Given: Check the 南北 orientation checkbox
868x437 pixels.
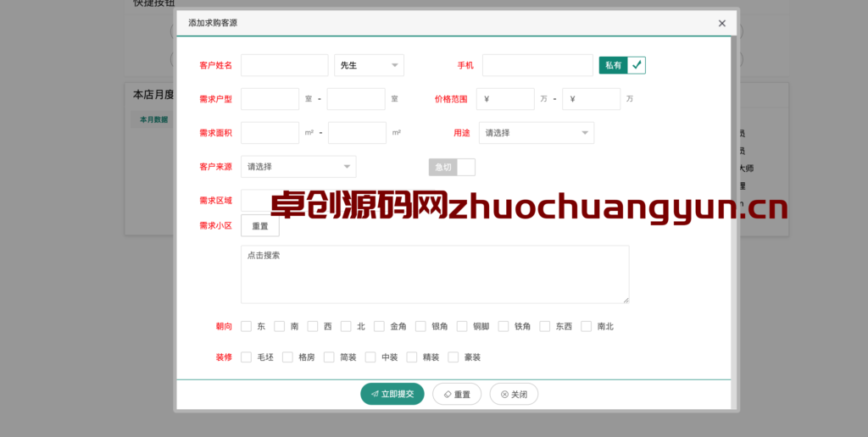Looking at the screenshot, I should [587, 326].
